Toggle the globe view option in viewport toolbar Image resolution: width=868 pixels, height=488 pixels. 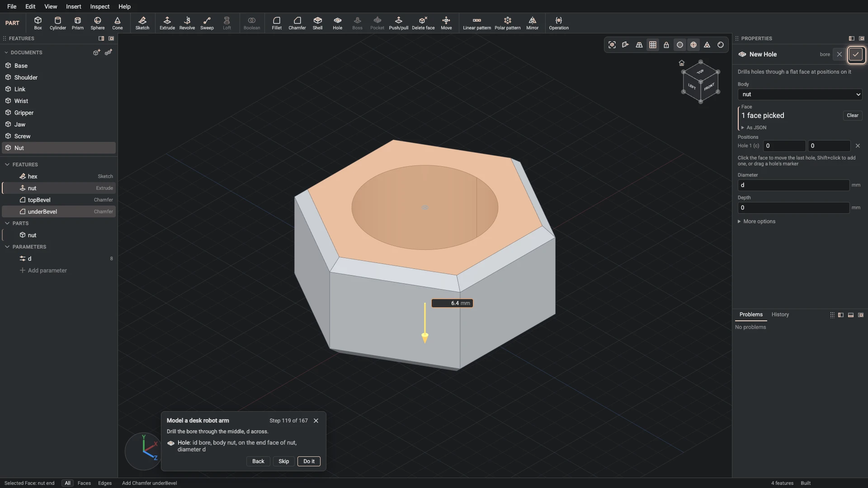(x=693, y=45)
